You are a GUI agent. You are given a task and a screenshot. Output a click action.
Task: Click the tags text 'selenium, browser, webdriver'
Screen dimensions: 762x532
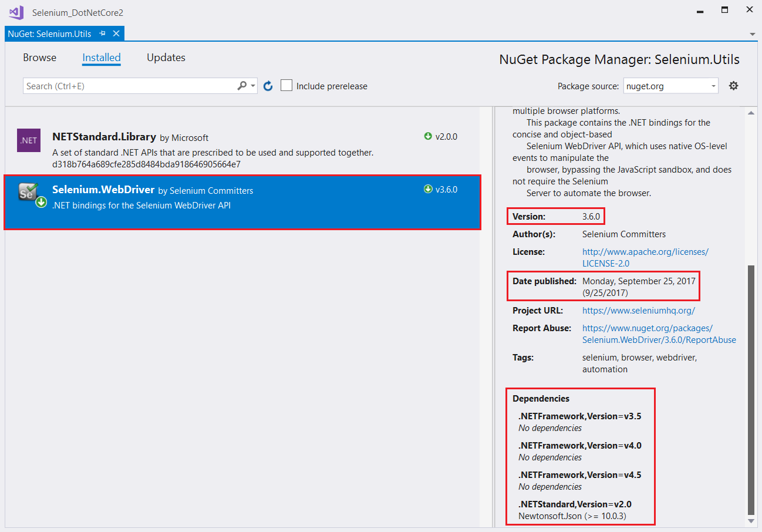[639, 357]
